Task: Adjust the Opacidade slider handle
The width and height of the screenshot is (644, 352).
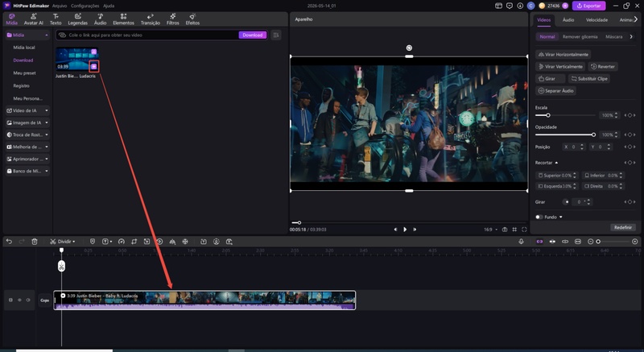Action: pyautogui.click(x=593, y=135)
